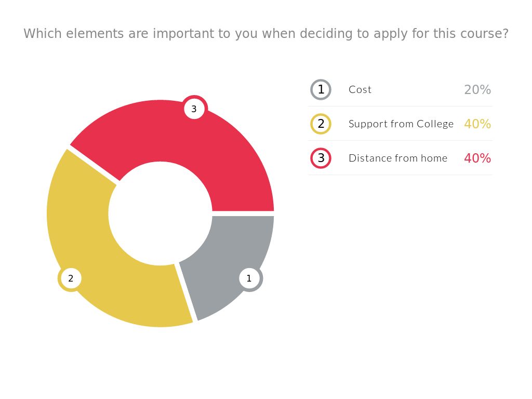The width and height of the screenshot is (532, 399).
Task: Click marker 1 on the gray donut segment
Action: tap(249, 278)
